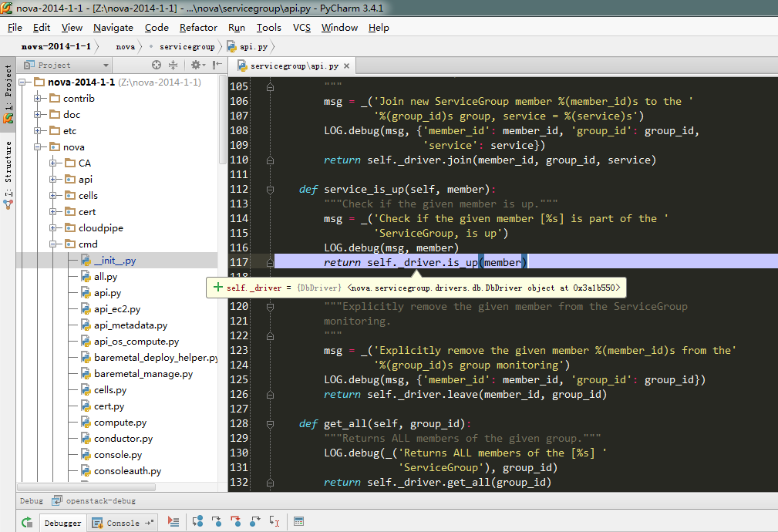The width and height of the screenshot is (778, 532).
Task: Open the Run menu
Action: pyautogui.click(x=237, y=28)
